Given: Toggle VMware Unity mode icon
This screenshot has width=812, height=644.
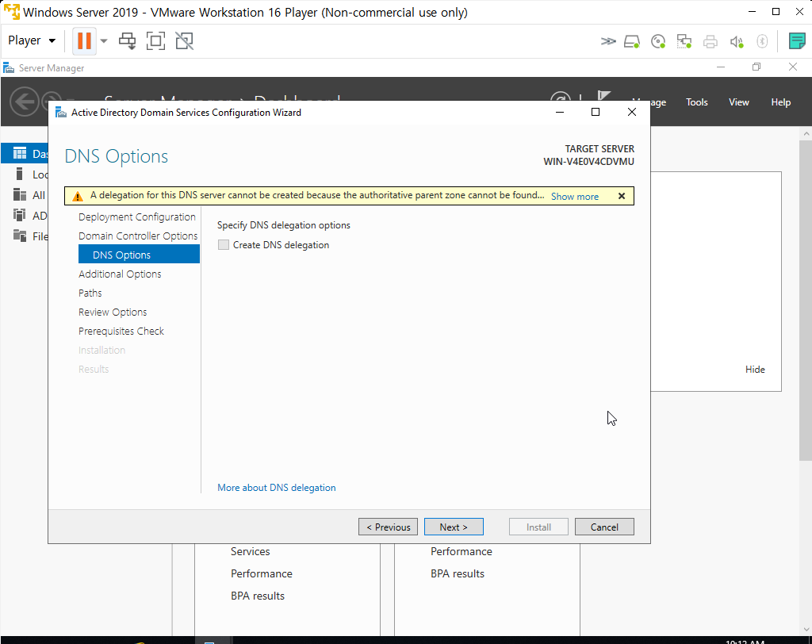Looking at the screenshot, I should pyautogui.click(x=184, y=41).
